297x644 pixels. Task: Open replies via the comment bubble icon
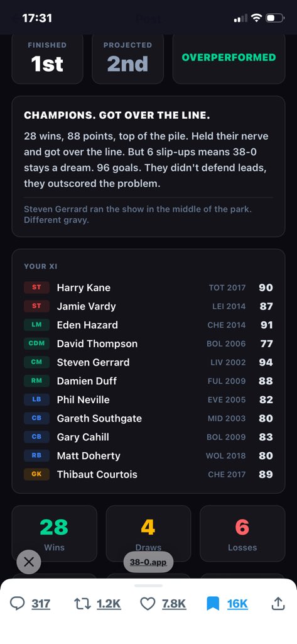pyautogui.click(x=17, y=603)
